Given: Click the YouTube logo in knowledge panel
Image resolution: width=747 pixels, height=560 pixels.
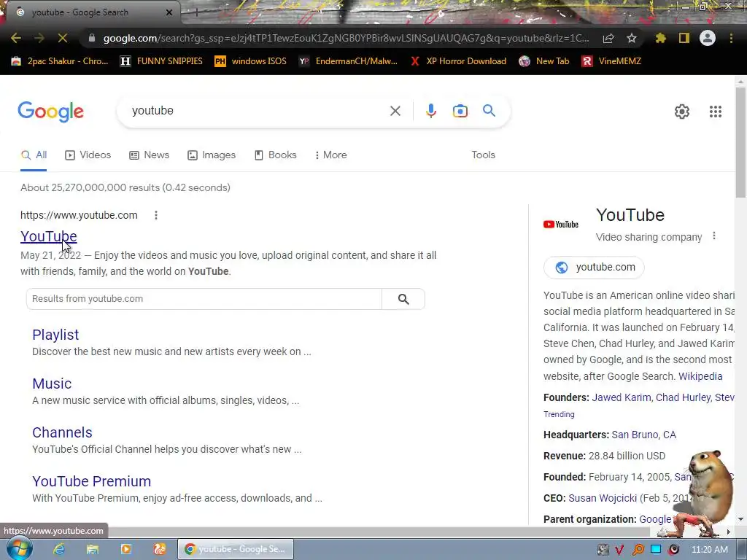Looking at the screenshot, I should pos(561,225).
